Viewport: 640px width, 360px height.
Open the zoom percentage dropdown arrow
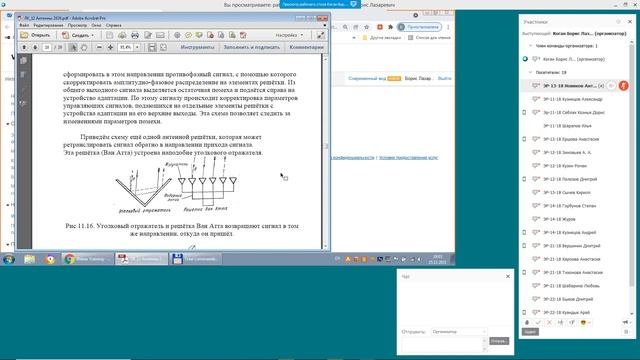click(137, 47)
